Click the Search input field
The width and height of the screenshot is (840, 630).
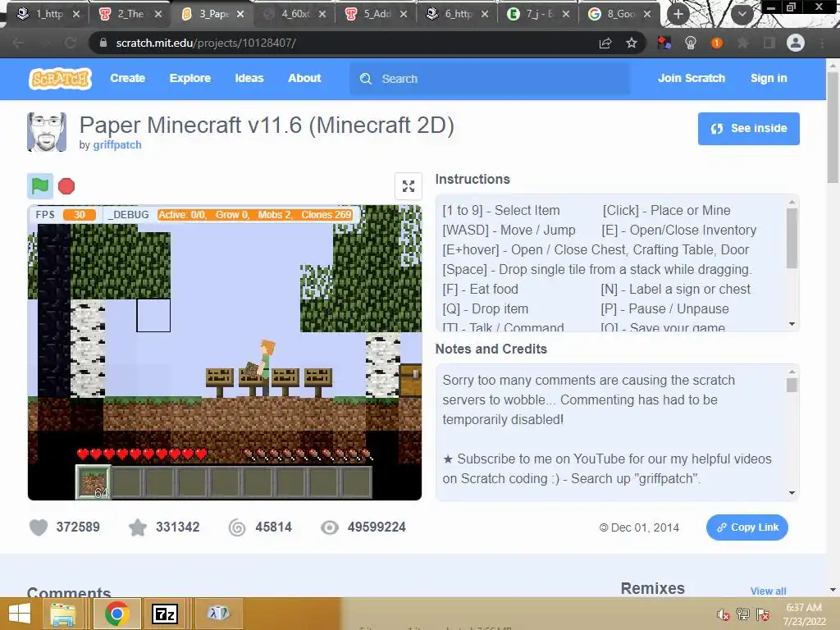coord(490,79)
